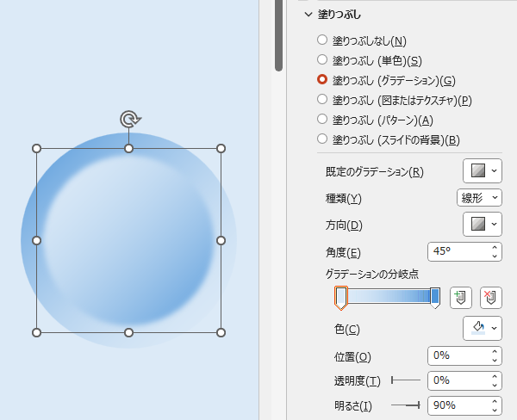Click the format pane vertical scrollbar thumb
Screen dimensions: 517x420
[278, 34]
